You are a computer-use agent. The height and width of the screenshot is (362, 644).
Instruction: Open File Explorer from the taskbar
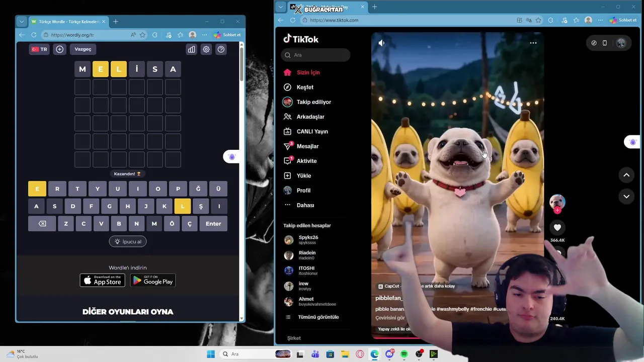tap(345, 354)
